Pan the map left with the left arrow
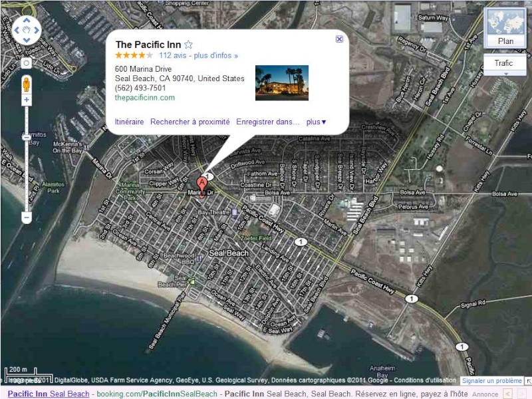The width and height of the screenshot is (532, 399). click(x=17, y=30)
